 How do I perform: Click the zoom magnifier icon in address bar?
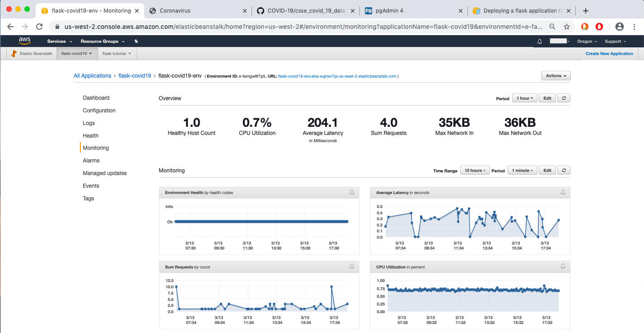tap(552, 27)
